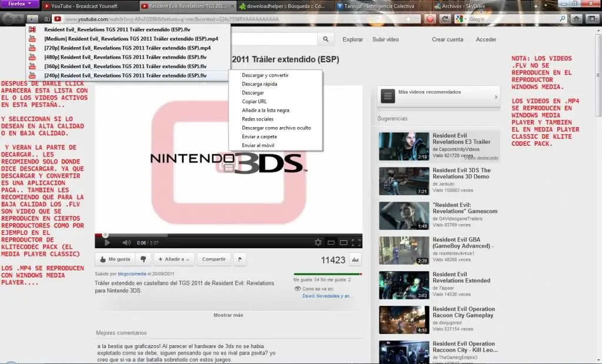Expand description with Mostrar más
This screenshot has width=602, height=364.
(x=228, y=315)
